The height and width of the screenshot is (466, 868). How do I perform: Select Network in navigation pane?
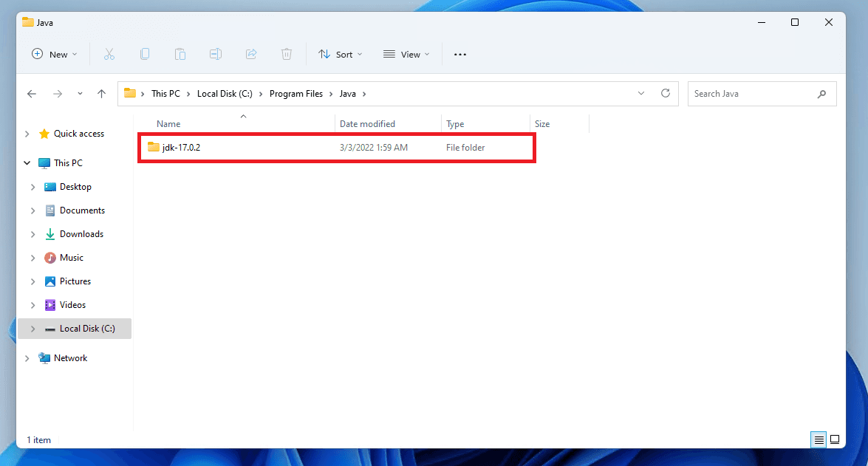point(70,358)
